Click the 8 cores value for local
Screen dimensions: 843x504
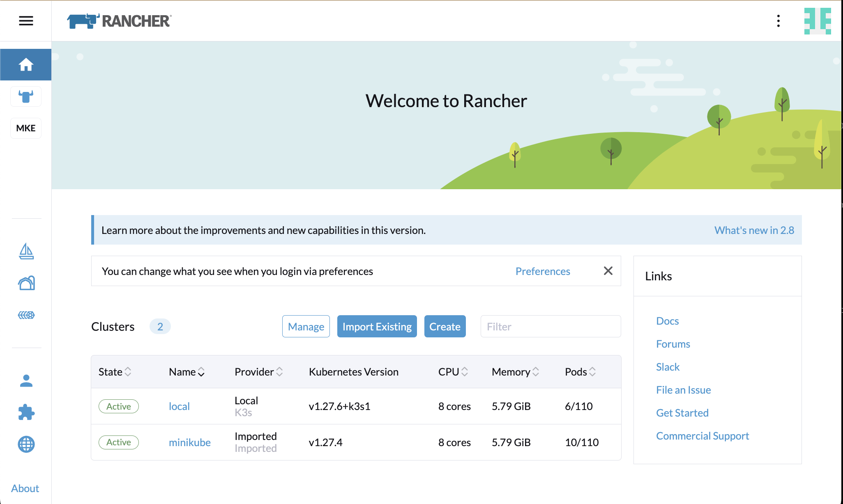tap(454, 406)
